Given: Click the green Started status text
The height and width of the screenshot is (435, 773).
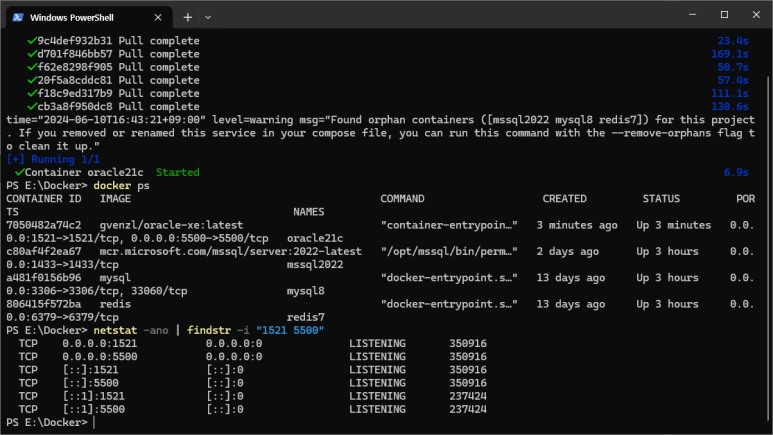Looking at the screenshot, I should 177,173.
